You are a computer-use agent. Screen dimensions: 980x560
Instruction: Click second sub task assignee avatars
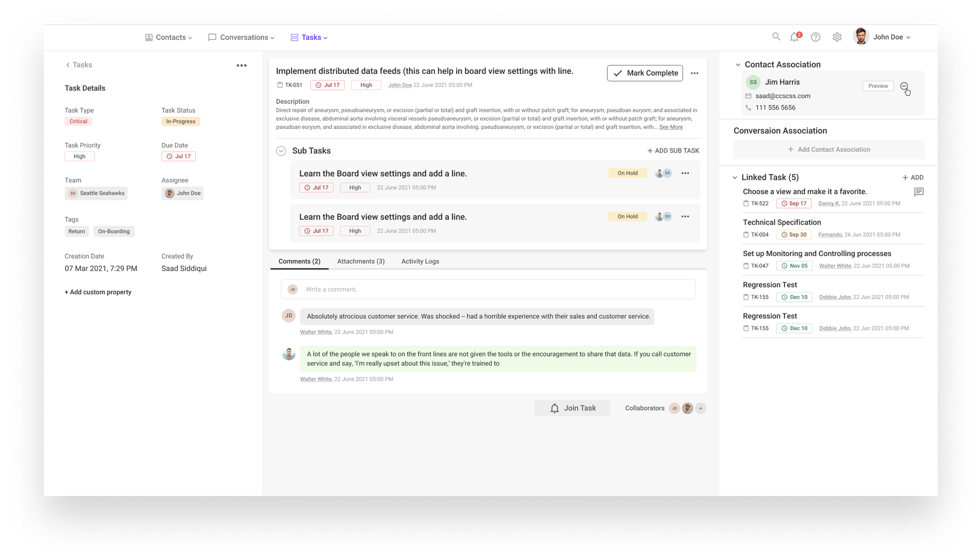[x=663, y=217]
